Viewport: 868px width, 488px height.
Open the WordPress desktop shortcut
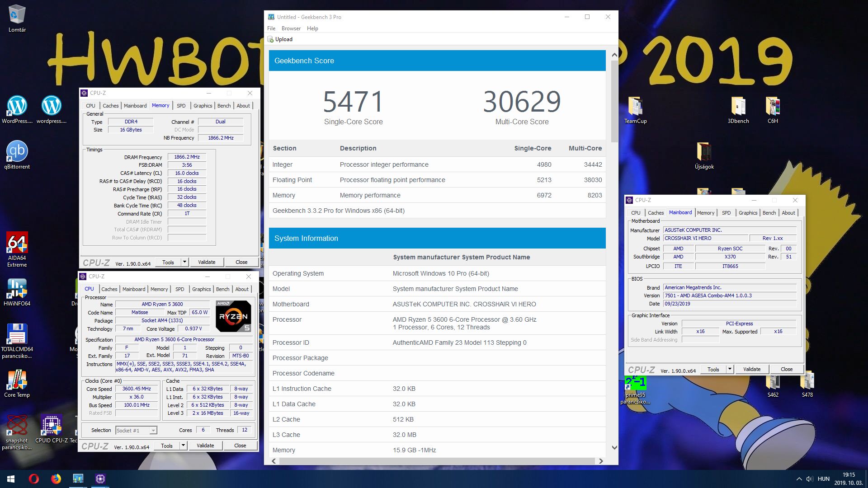[17, 109]
